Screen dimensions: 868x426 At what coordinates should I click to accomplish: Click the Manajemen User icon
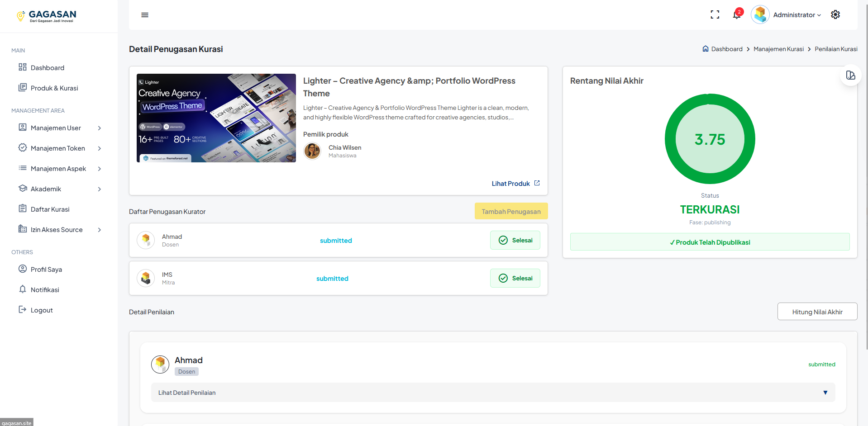(23, 127)
